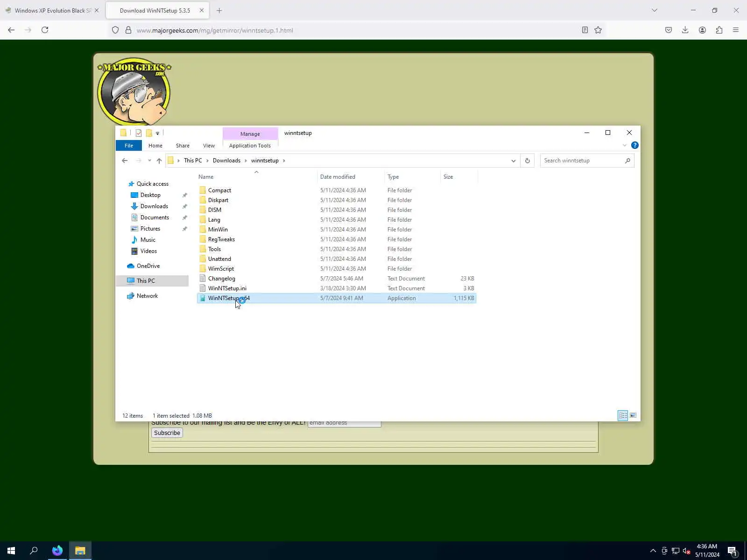Expand the breadcrumb chevron after winntsetup
Image resolution: width=747 pixels, height=560 pixels.
tap(284, 161)
